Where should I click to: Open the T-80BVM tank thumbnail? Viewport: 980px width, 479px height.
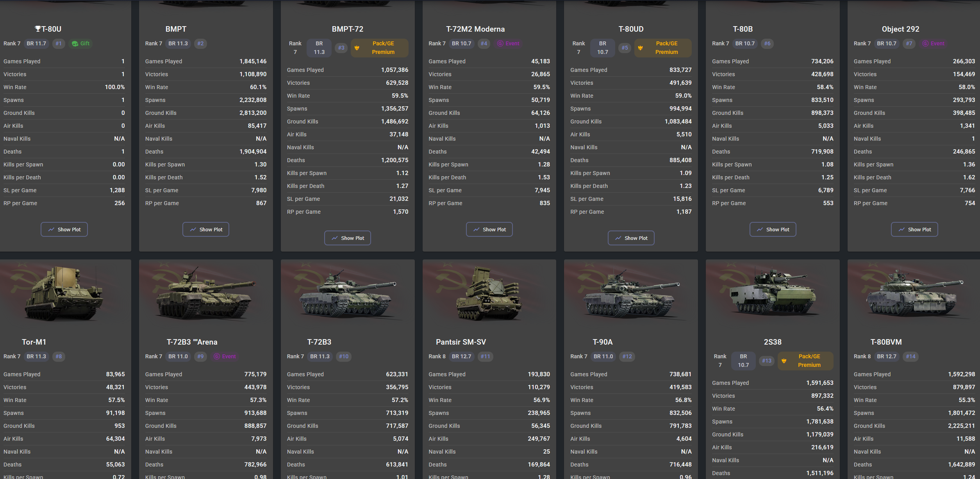pyautogui.click(x=914, y=297)
